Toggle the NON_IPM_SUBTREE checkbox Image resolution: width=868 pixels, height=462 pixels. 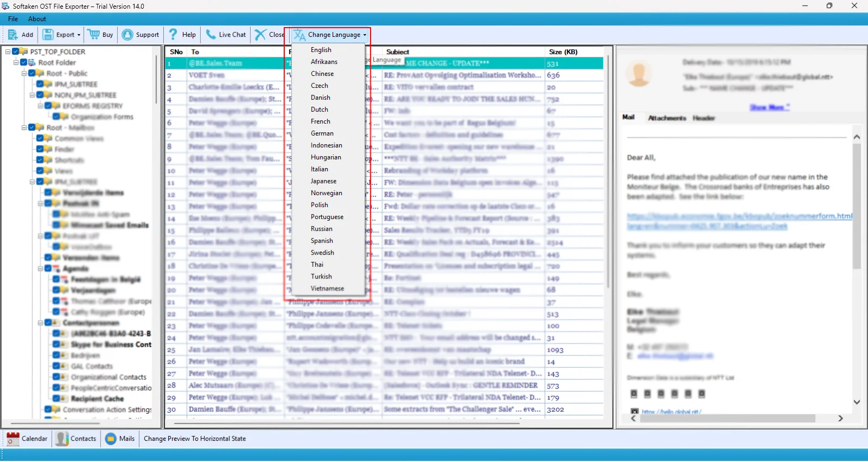click(40, 95)
